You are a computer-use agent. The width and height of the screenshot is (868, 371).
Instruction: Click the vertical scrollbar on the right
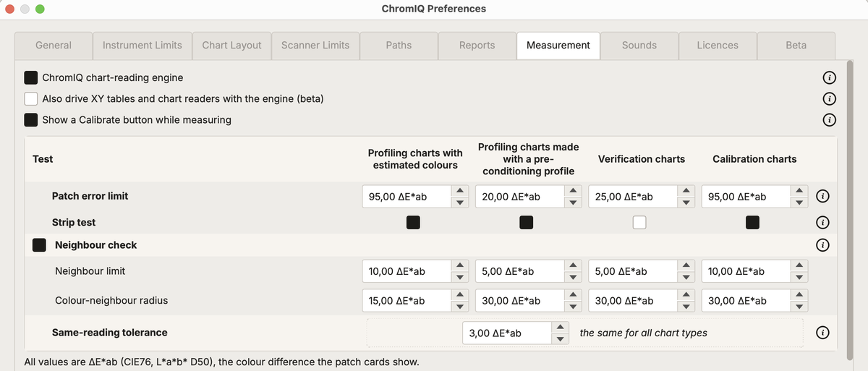click(x=851, y=210)
